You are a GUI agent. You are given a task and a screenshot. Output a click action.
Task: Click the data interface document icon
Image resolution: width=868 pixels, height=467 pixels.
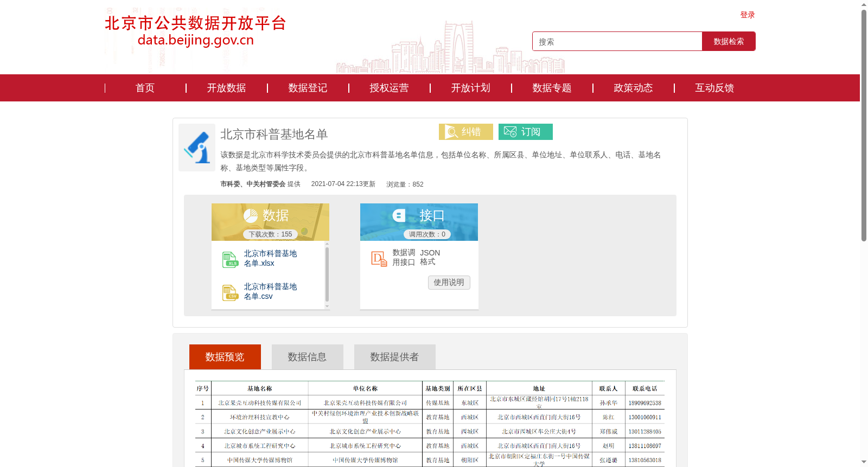(379, 258)
